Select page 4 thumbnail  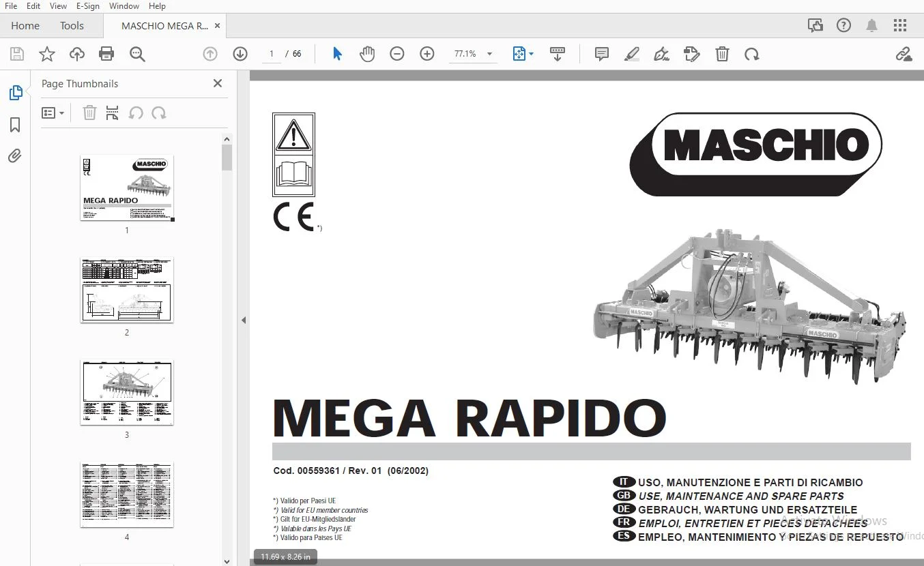127,494
